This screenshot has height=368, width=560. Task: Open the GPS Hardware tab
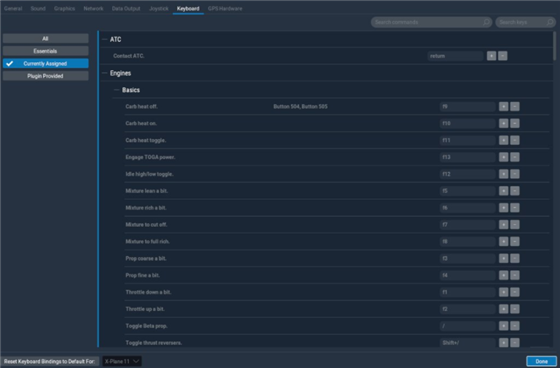pos(225,8)
